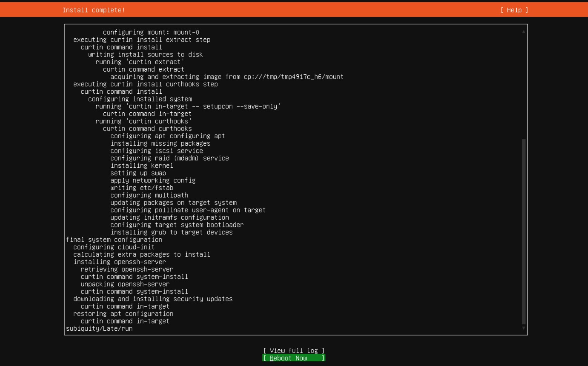
Task: Select the 'configuring mount: mount-0' log line
Action: coord(151,33)
